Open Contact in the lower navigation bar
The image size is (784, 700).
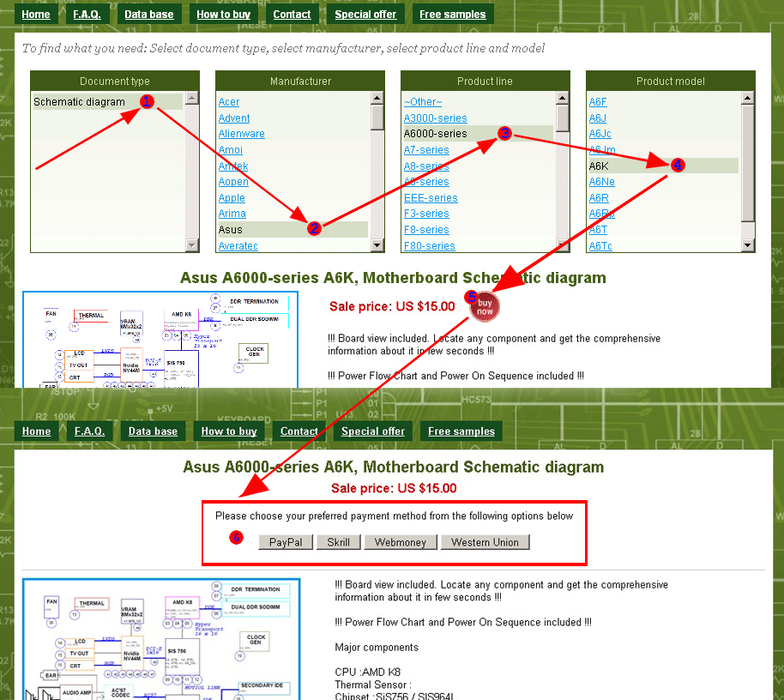(x=299, y=431)
